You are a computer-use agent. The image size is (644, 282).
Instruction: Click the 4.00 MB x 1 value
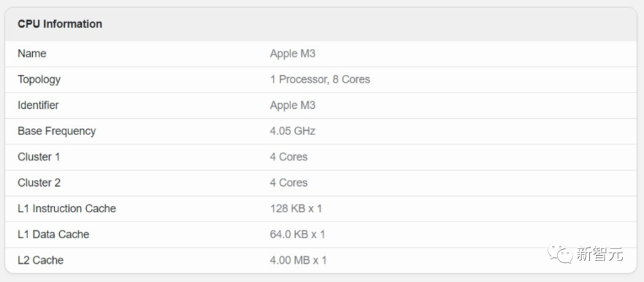pyautogui.click(x=298, y=261)
